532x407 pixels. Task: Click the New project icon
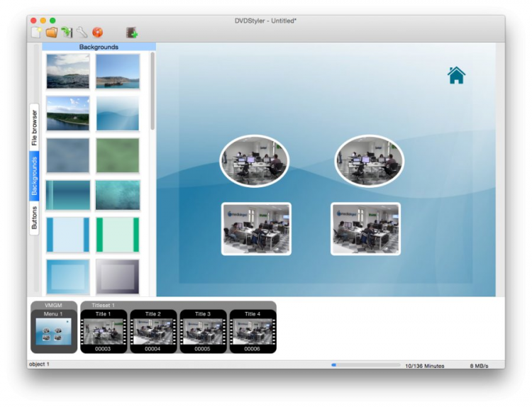(x=36, y=33)
